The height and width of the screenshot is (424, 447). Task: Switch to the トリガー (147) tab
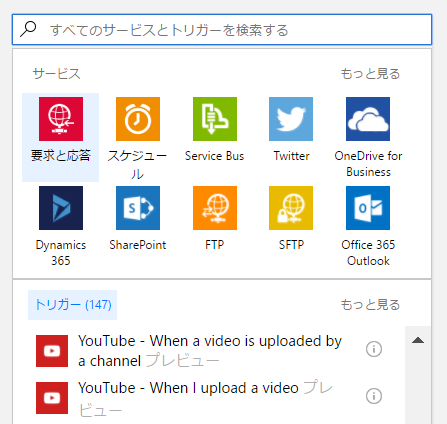(x=73, y=305)
